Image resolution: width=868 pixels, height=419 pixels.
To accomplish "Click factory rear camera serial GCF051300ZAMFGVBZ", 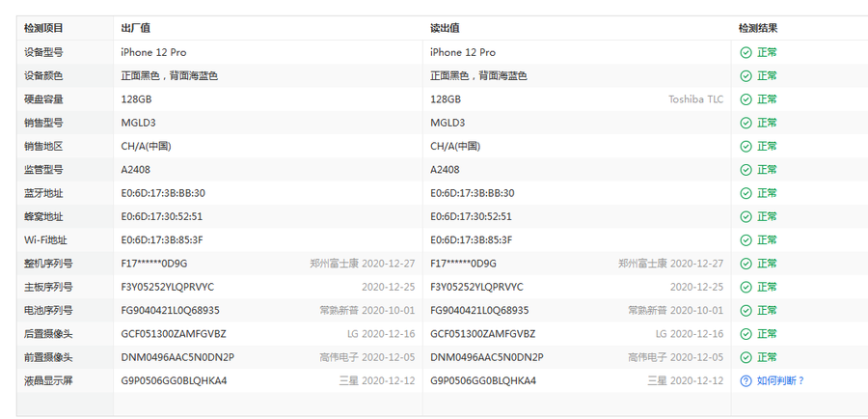I will pyautogui.click(x=174, y=334).
